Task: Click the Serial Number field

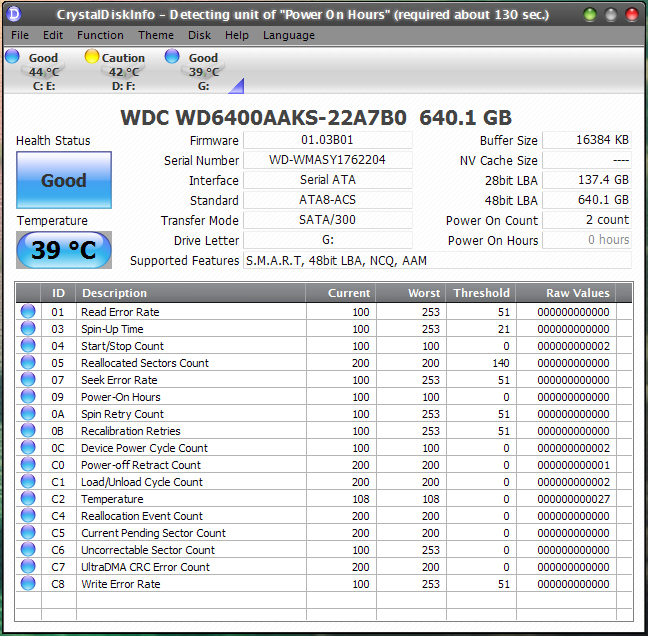Action: pos(327,160)
